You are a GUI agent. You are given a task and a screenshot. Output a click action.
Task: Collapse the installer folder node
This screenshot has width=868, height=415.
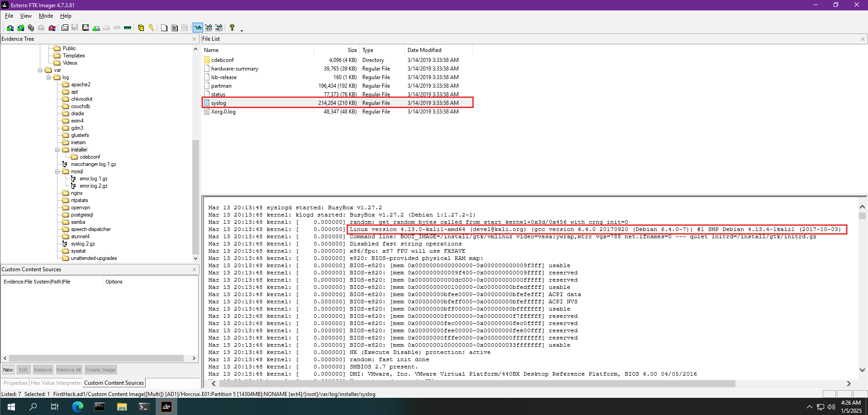tap(57, 150)
